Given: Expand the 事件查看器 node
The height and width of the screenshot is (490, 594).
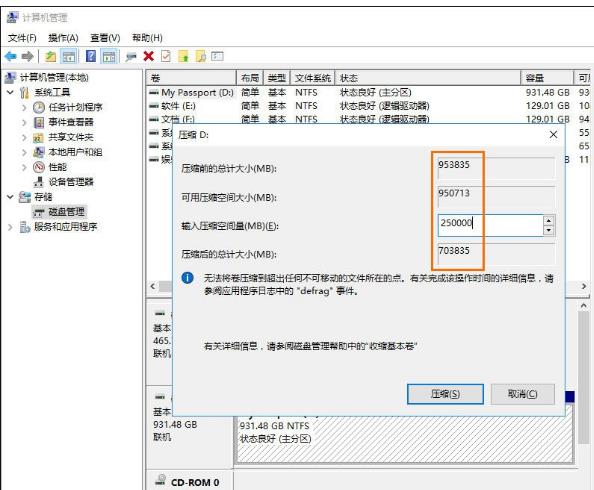Looking at the screenshot, I should pos(24,122).
